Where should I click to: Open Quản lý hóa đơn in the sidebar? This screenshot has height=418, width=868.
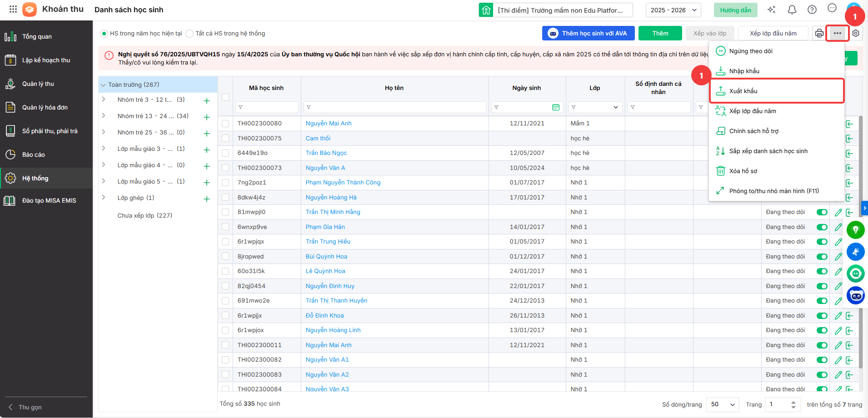pos(46,107)
